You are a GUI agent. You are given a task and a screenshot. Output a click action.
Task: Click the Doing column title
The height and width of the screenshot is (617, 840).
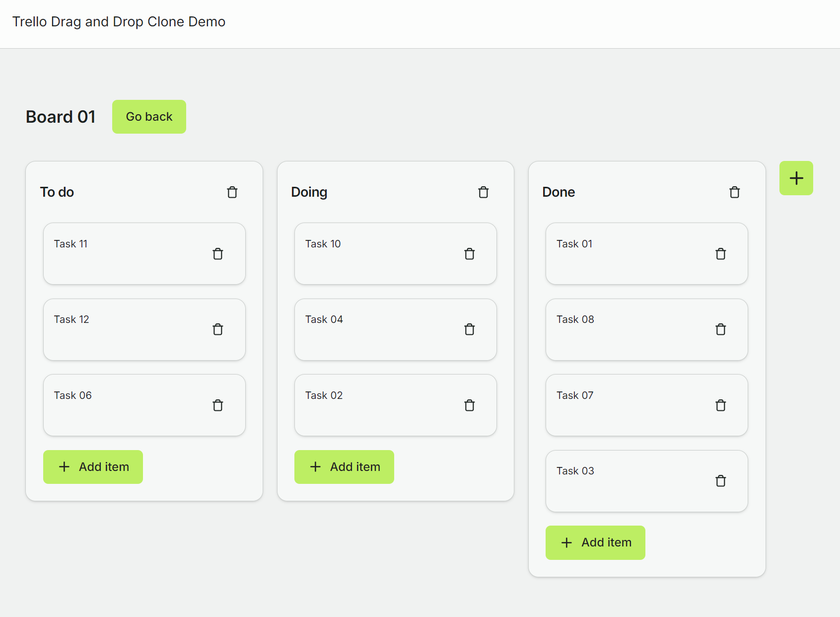(309, 192)
